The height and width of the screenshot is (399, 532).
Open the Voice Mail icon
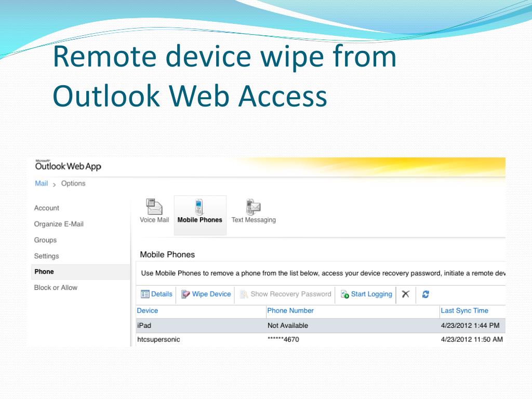154,207
